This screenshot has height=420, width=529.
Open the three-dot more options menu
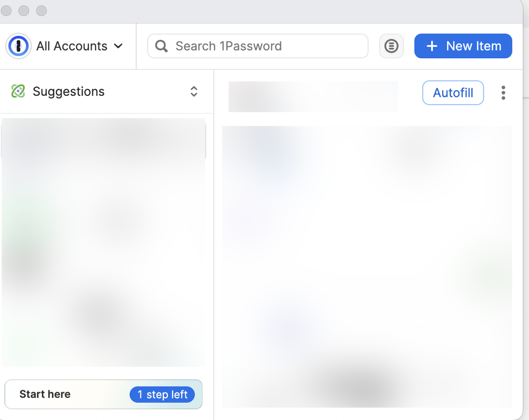503,93
